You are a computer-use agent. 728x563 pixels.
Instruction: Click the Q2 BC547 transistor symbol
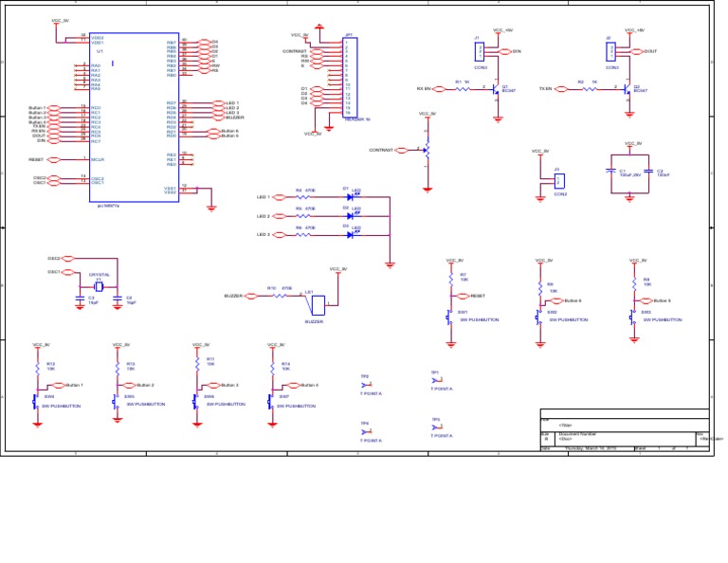(x=628, y=89)
